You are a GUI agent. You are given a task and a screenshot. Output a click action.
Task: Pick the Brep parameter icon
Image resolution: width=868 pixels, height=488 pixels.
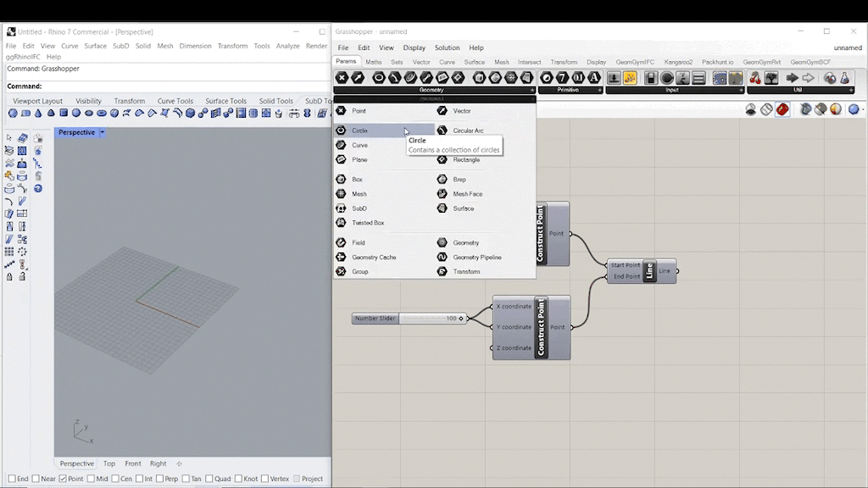pos(442,180)
